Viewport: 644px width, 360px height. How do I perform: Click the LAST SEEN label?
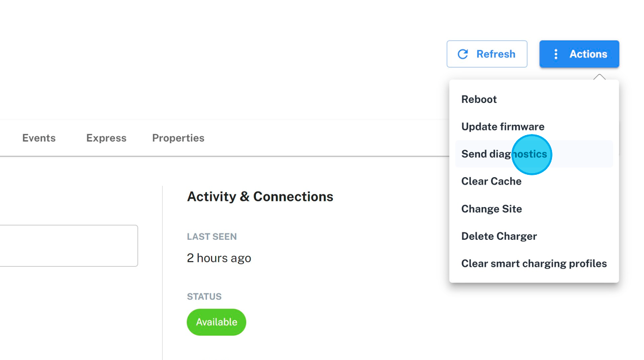pos(212,237)
